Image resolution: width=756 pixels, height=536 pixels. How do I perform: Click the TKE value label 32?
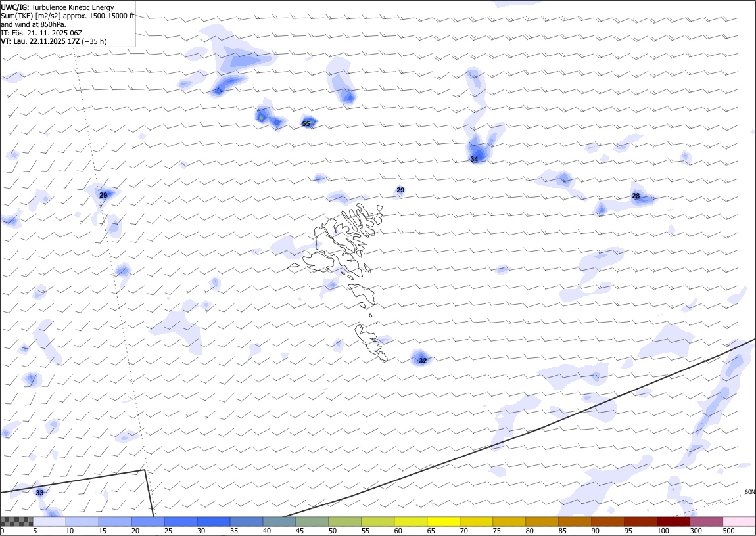pyautogui.click(x=423, y=361)
